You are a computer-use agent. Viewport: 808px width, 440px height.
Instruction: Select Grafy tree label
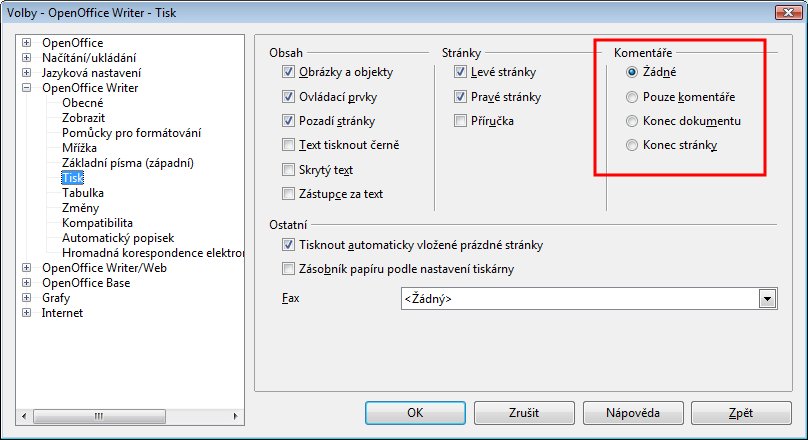56,298
